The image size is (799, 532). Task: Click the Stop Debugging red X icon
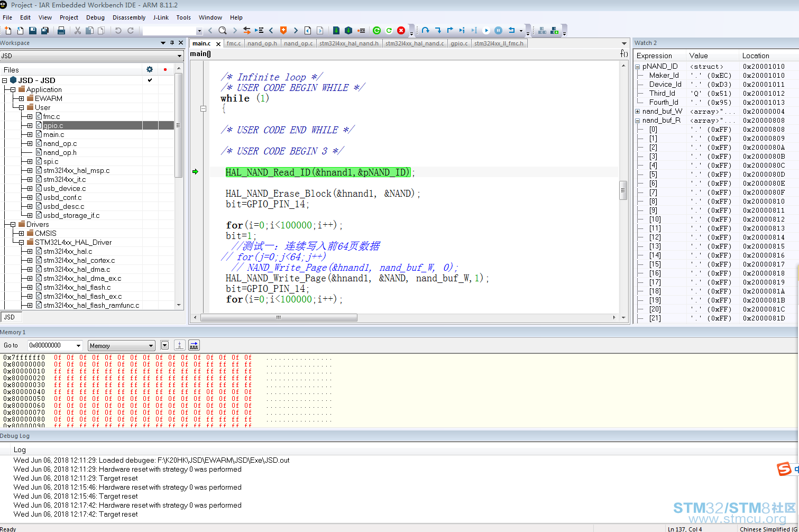[x=401, y=31]
